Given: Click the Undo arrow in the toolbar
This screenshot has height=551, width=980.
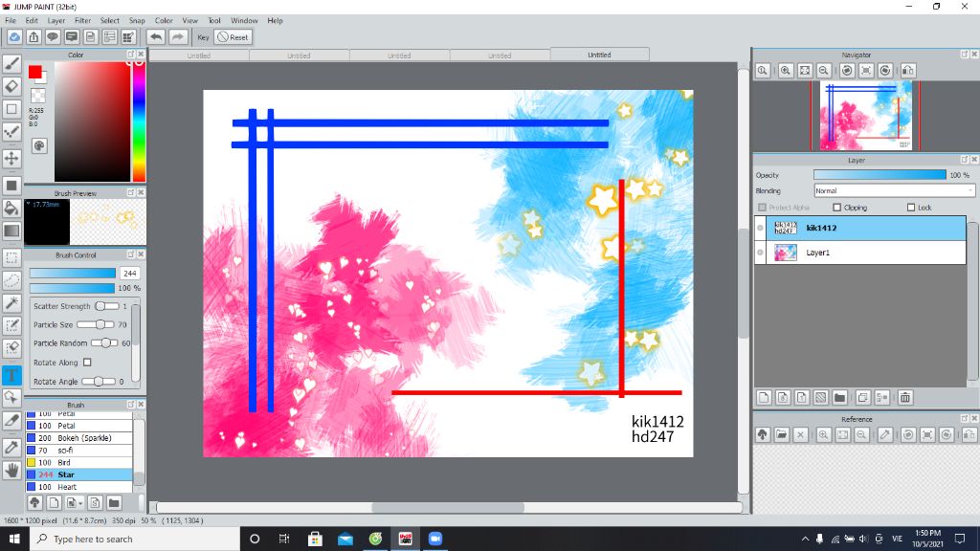Looking at the screenshot, I should tap(156, 37).
